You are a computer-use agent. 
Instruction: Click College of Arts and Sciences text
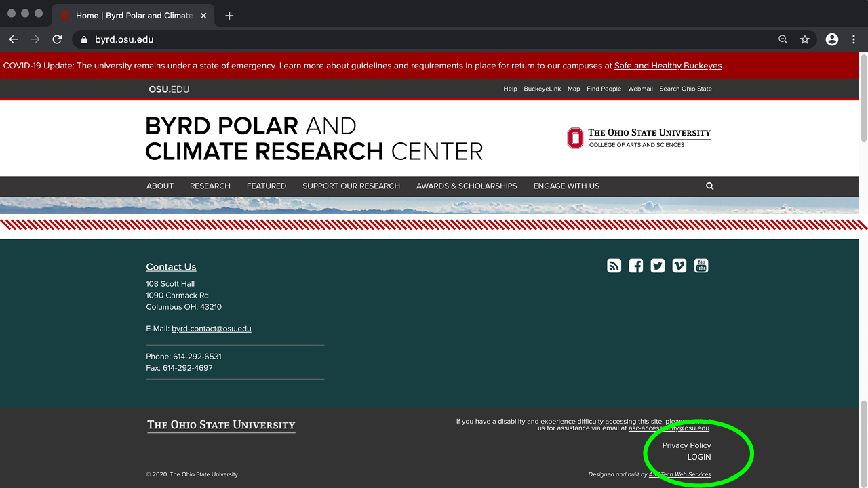pos(637,145)
